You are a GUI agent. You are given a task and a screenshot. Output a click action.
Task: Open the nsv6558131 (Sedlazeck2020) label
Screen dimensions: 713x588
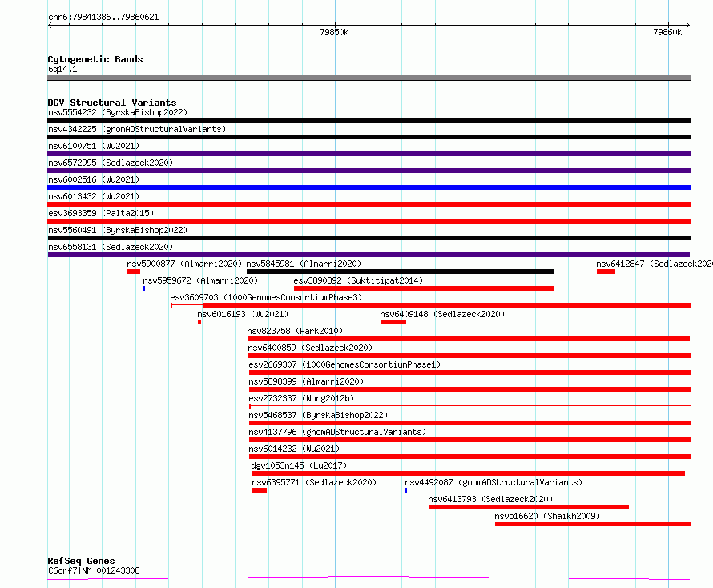[x=111, y=247]
